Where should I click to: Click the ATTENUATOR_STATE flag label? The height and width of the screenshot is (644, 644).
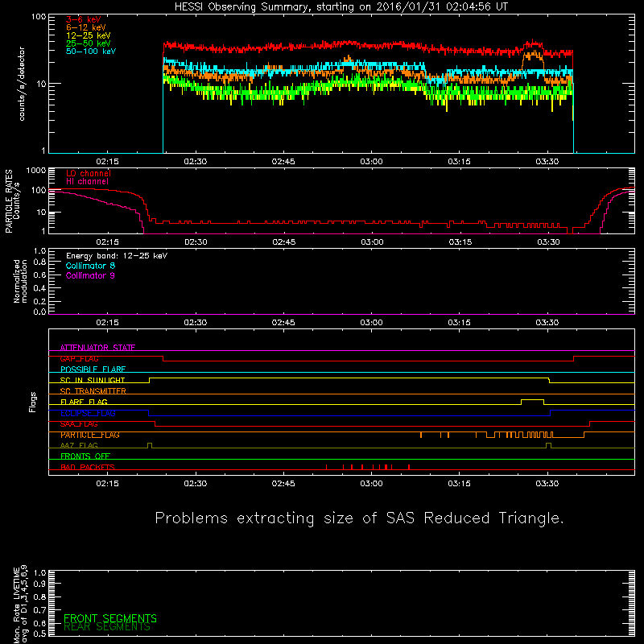pyautogui.click(x=97, y=348)
